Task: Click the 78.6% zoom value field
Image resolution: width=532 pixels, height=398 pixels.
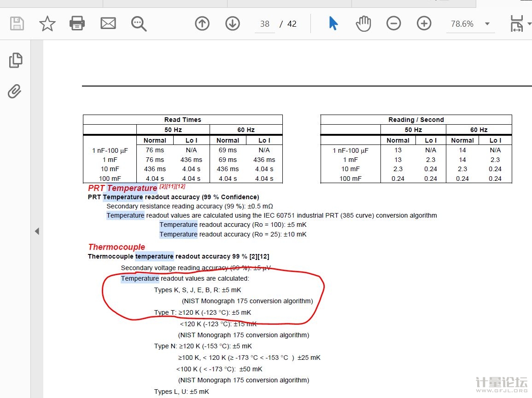Action: click(462, 24)
